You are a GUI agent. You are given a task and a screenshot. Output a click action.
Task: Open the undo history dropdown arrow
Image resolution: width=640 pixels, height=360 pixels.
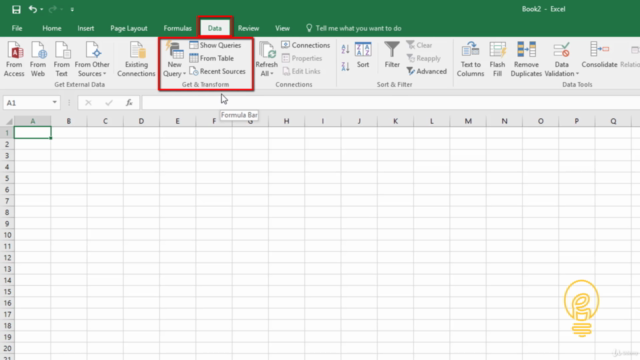[42, 9]
